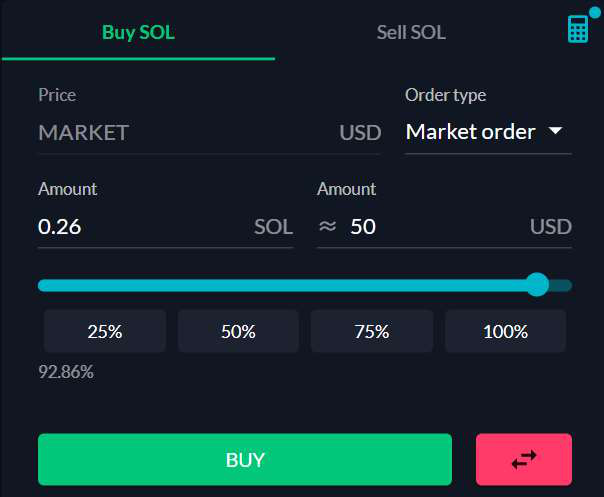Click the green BUY button
The width and height of the screenshot is (604, 497).
245,459
